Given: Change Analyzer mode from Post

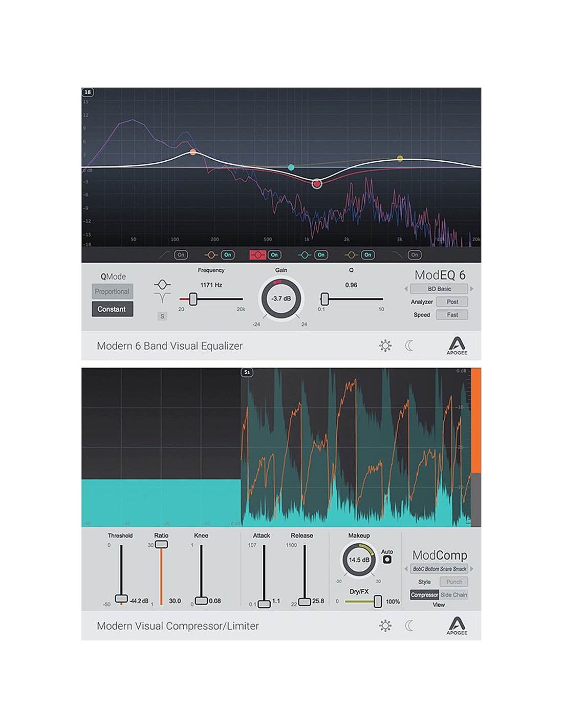Looking at the screenshot, I should (452, 302).
